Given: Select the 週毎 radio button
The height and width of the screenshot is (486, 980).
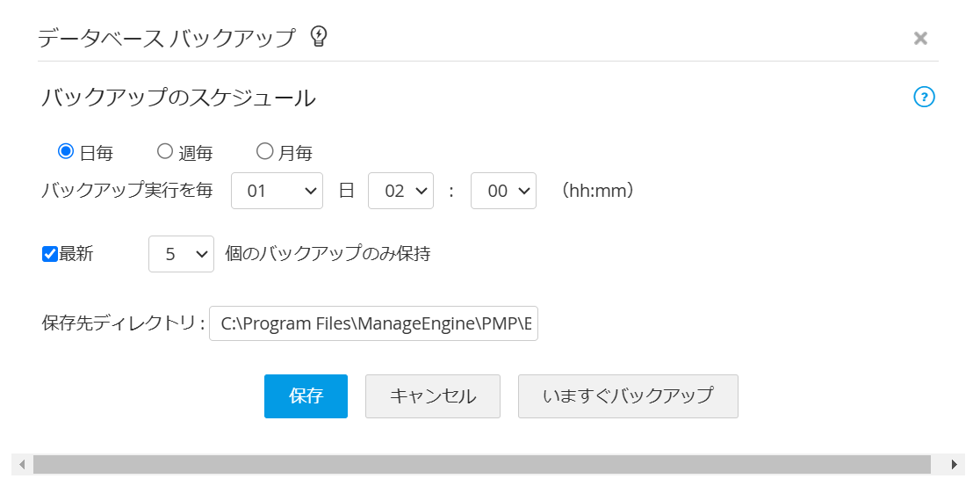Looking at the screenshot, I should (x=165, y=152).
